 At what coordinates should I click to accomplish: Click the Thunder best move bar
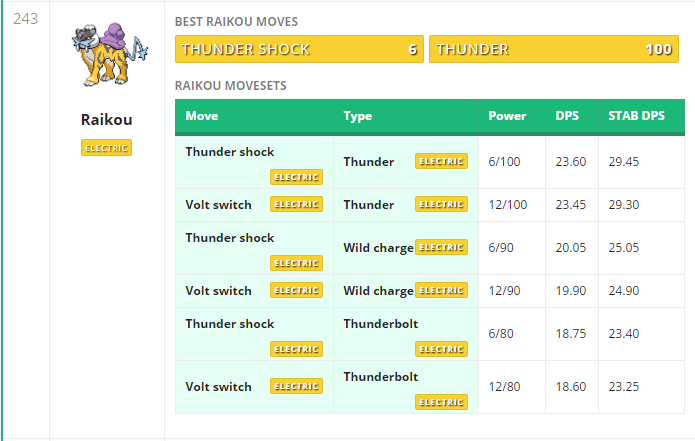click(x=554, y=49)
